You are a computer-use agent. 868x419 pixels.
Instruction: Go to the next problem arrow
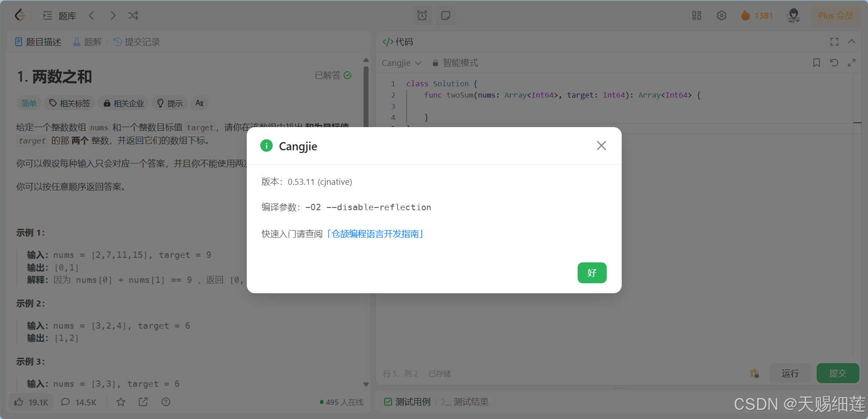[x=113, y=15]
